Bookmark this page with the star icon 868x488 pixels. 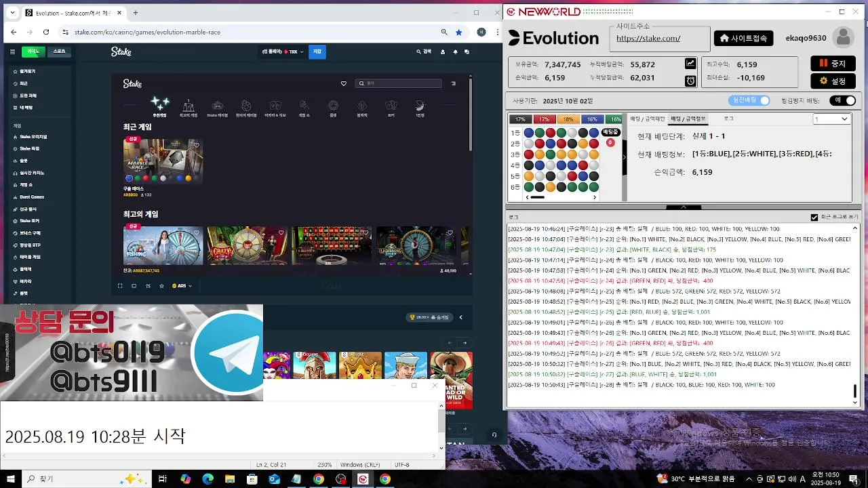tap(459, 32)
